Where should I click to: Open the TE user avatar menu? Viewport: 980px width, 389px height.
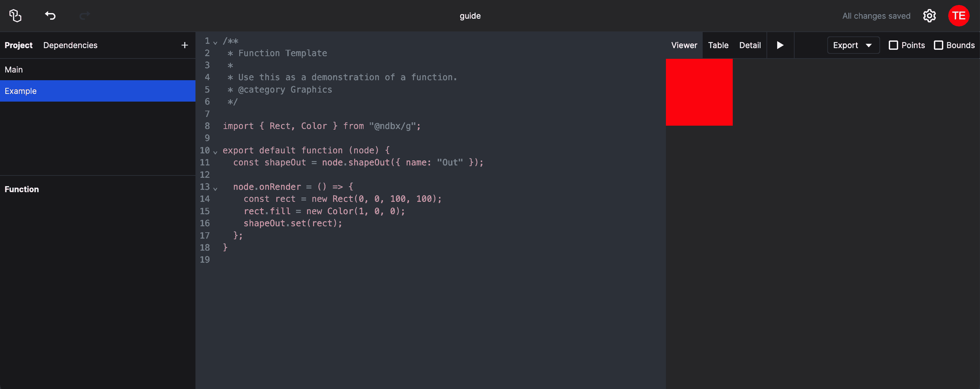pyautogui.click(x=959, y=16)
